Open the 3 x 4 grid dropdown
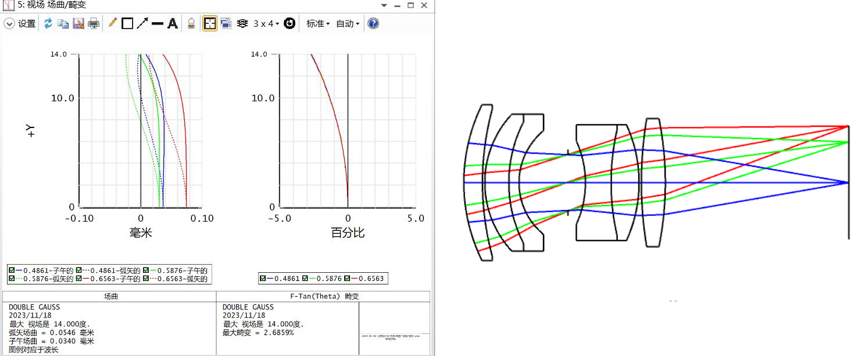 (266, 24)
